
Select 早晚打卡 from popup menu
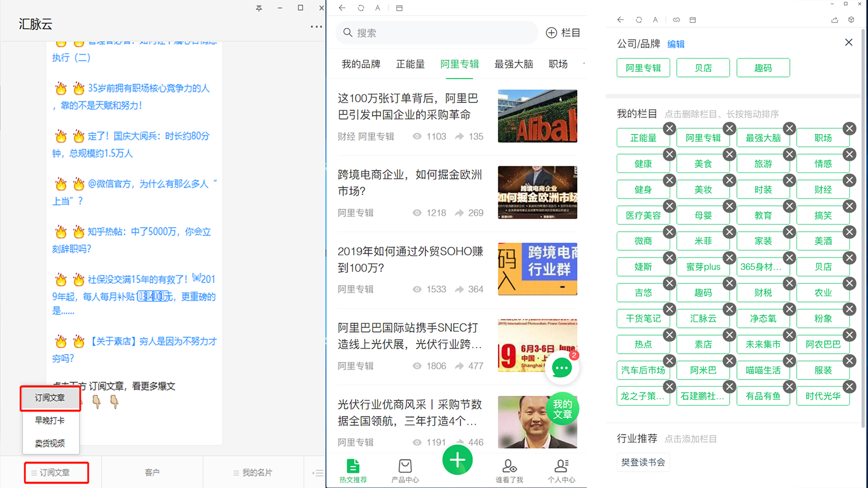50,421
